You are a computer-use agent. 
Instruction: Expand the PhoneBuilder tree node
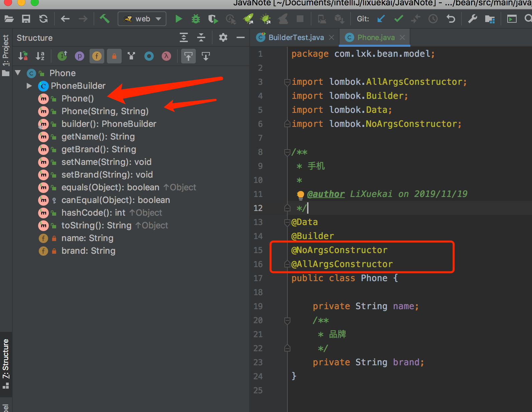coord(29,86)
